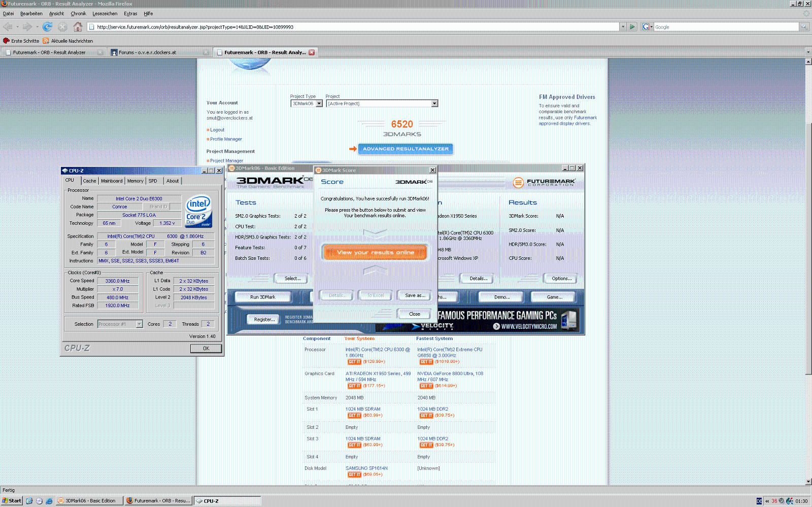Click the language indicator in the system tray

759,501
